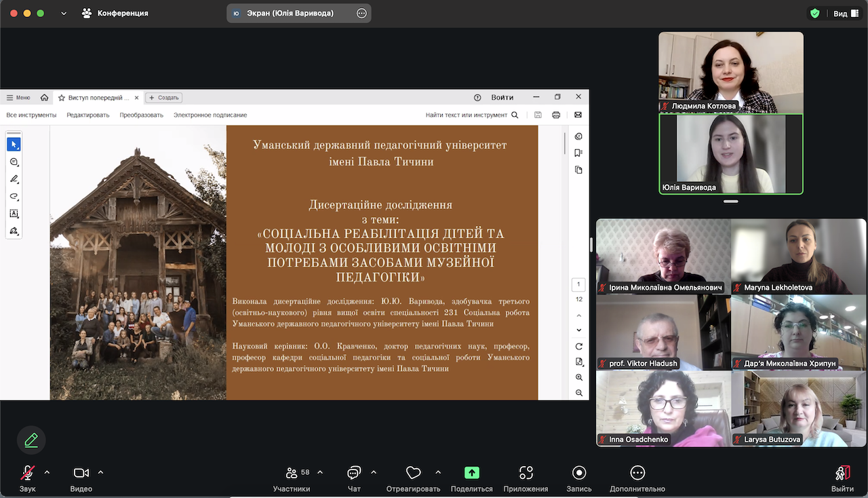Click the Share screen green icon
Image resolution: width=868 pixels, height=498 pixels.
[471, 473]
